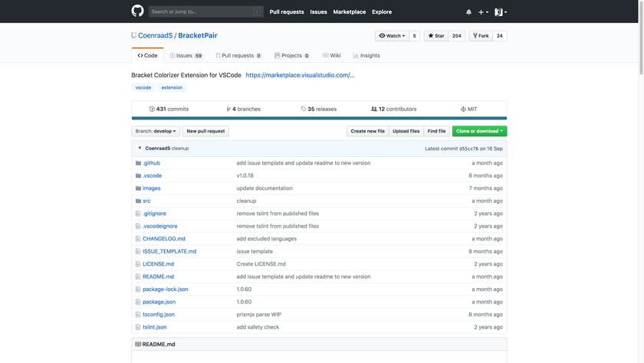This screenshot has height=363, width=644.
Task: View the 254 stargazers count
Action: (457, 36)
